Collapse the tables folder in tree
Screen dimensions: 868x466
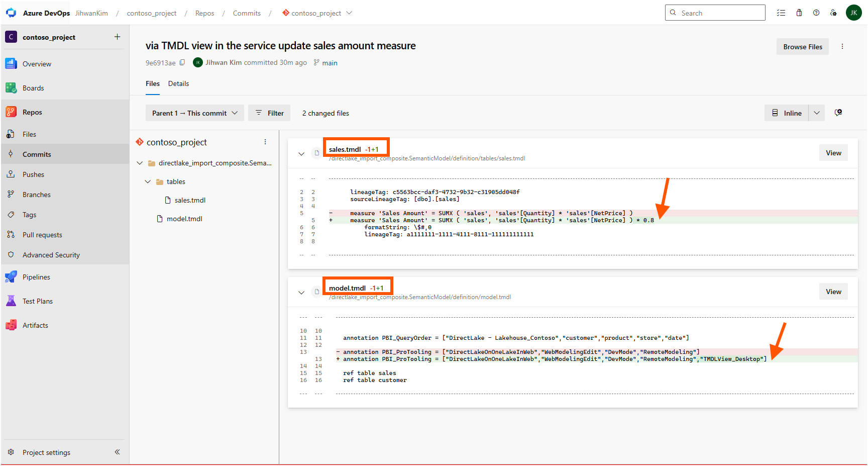(x=148, y=181)
